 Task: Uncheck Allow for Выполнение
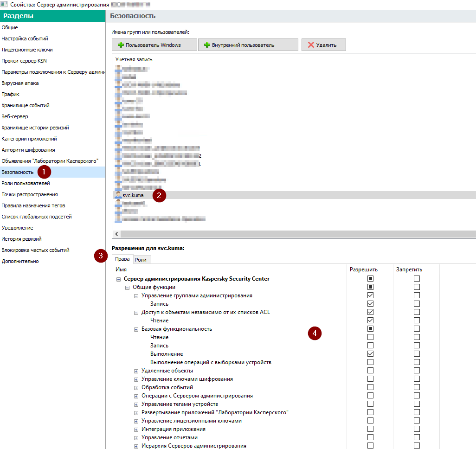click(370, 353)
